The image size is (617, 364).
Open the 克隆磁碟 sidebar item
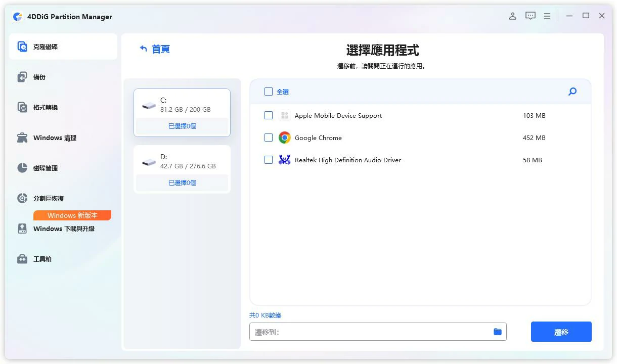[63, 47]
